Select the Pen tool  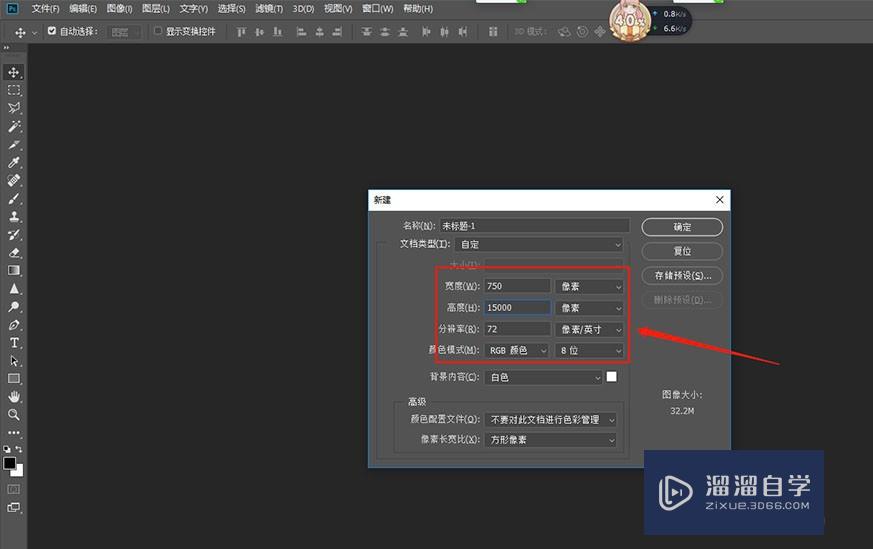coord(14,325)
